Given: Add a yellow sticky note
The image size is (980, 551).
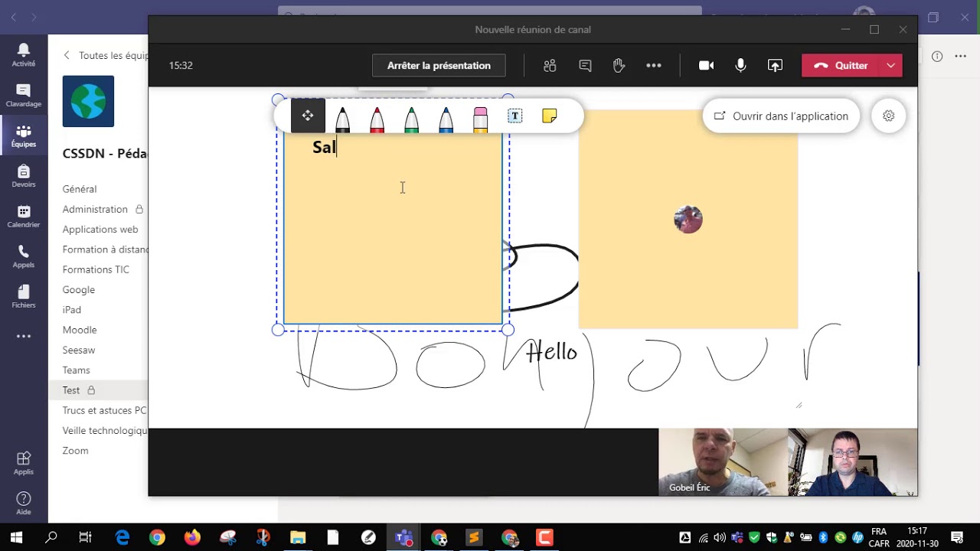Looking at the screenshot, I should click(549, 116).
